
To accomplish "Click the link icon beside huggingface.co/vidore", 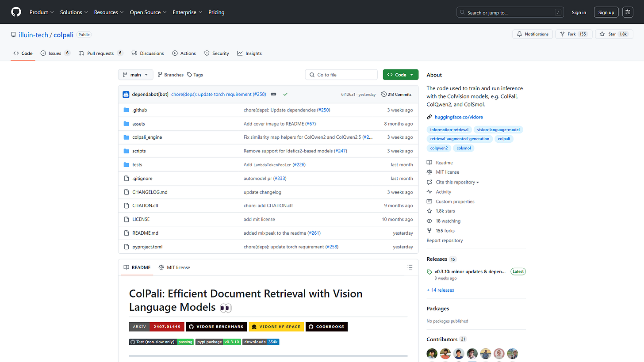I will [x=429, y=117].
